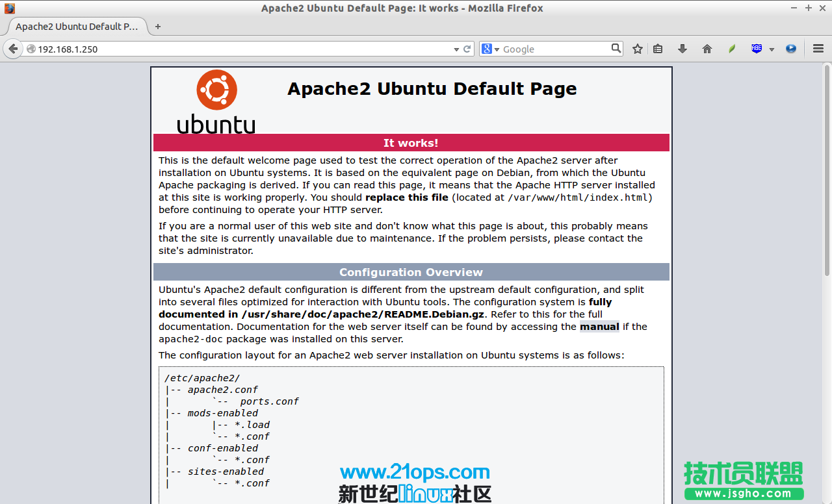Go to the Firefox home page
Viewport: 832px width, 504px height.
point(707,48)
